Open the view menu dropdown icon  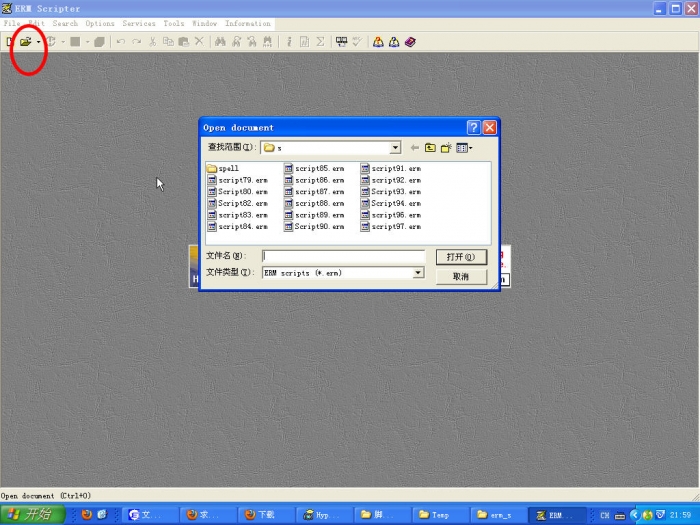point(464,148)
